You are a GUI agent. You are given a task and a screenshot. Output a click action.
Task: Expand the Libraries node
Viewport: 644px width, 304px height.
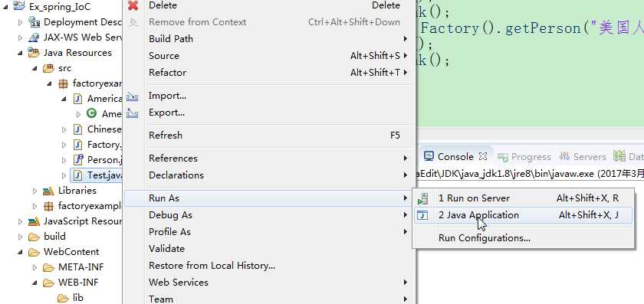pyautogui.click(x=35, y=191)
